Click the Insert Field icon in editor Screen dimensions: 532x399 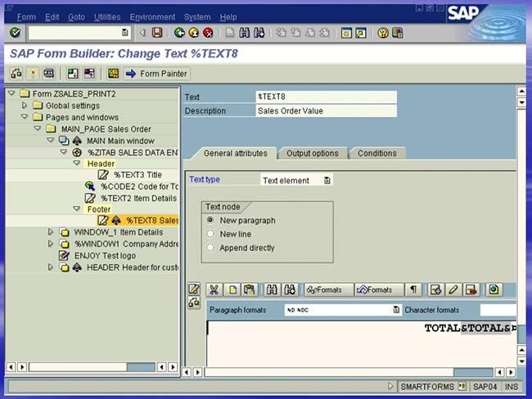pos(435,289)
